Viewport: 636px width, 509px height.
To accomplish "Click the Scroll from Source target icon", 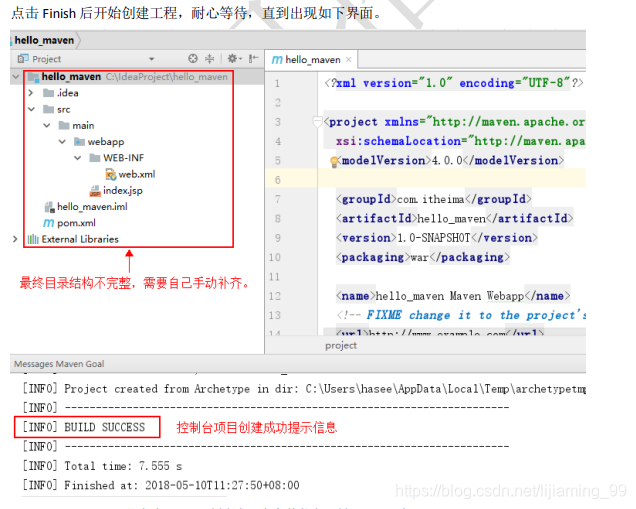I will [x=193, y=59].
